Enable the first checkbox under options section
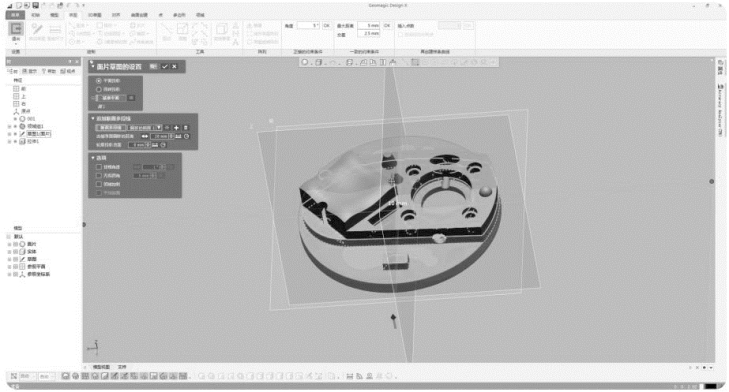Viewport: 729px width, 392px height. point(99,167)
